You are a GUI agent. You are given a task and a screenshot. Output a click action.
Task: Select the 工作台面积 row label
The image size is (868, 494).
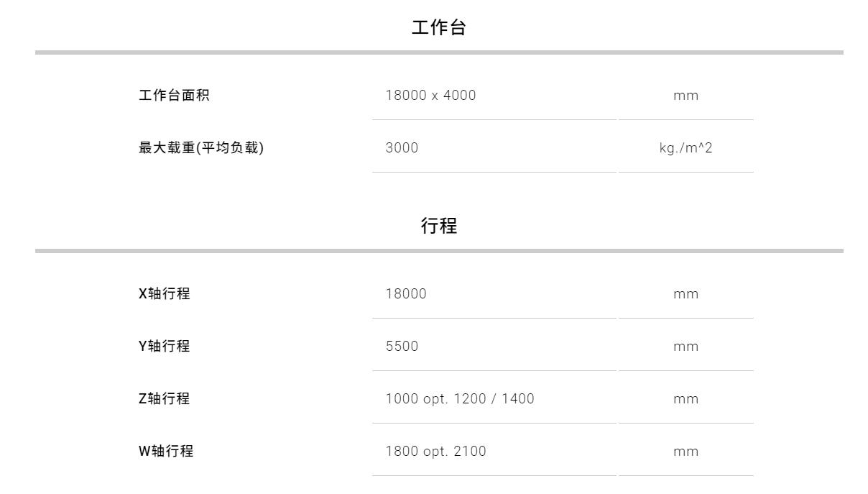[174, 95]
